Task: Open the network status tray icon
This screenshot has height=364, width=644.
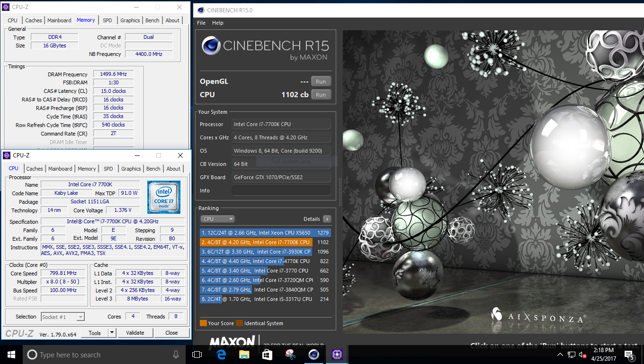Action: point(572,355)
